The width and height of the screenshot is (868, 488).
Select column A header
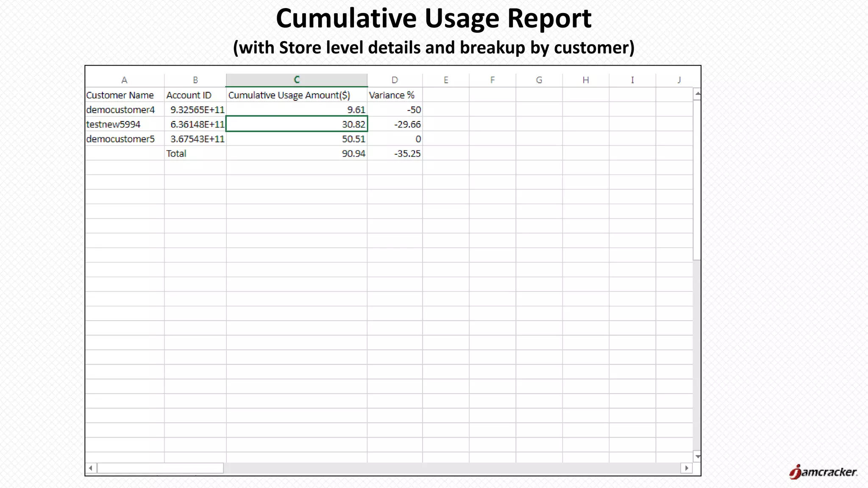tap(125, 80)
